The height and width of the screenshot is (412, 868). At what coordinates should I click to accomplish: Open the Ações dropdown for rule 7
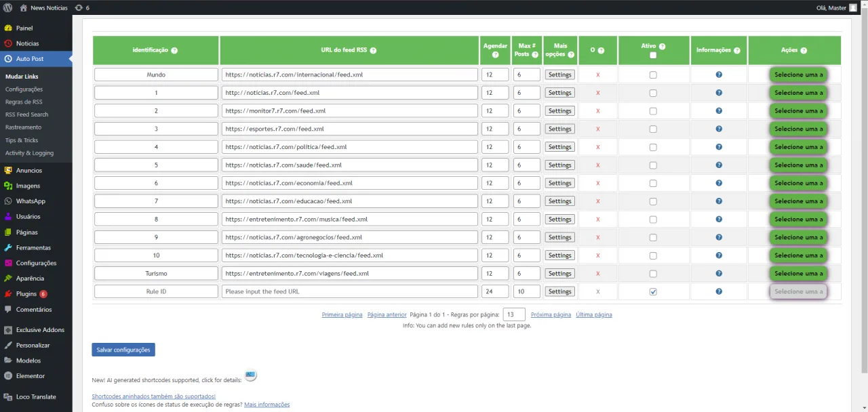798,201
